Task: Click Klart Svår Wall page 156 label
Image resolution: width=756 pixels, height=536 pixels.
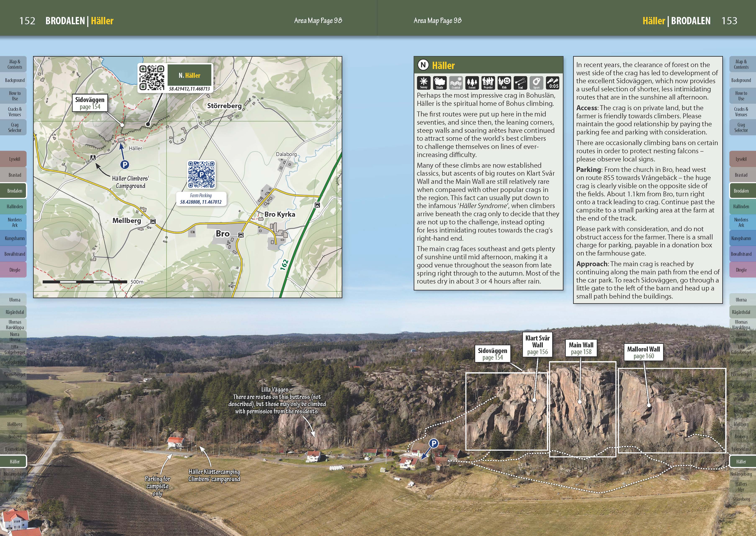Action: pyautogui.click(x=538, y=345)
